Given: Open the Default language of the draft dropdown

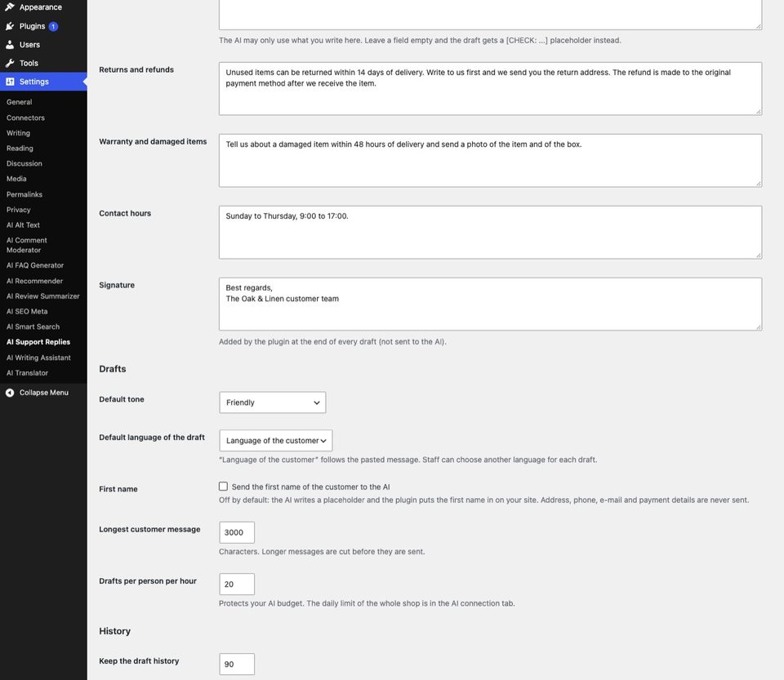Looking at the screenshot, I should pos(275,440).
